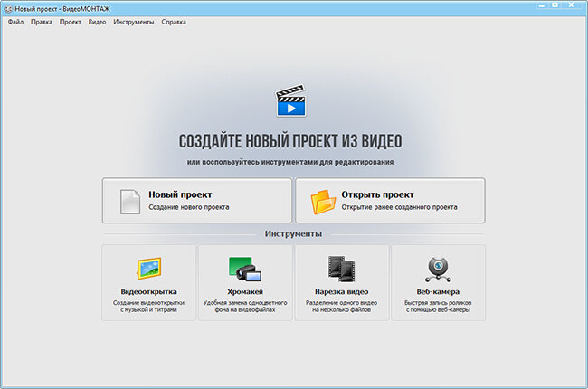Click the yellow folder icon of Открыть проект
The width and height of the screenshot is (588, 389).
point(323,202)
